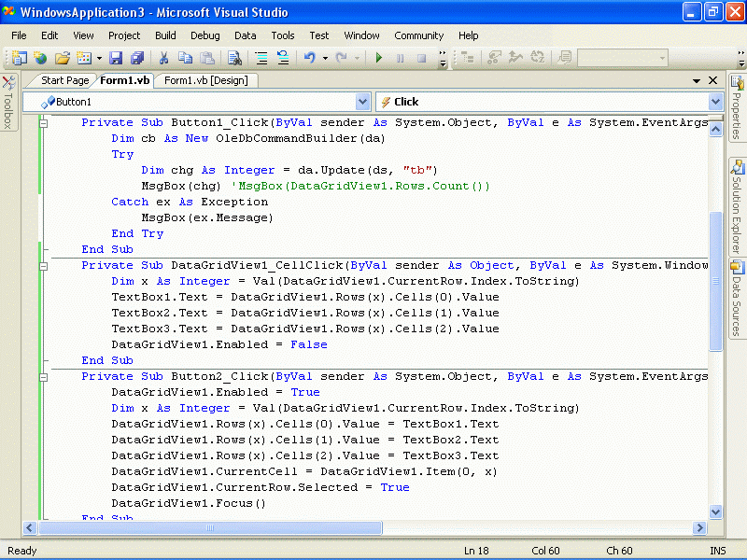Viewport: 747px width, 560px height.
Task: Uncomment the selected lines
Action: coord(283,58)
